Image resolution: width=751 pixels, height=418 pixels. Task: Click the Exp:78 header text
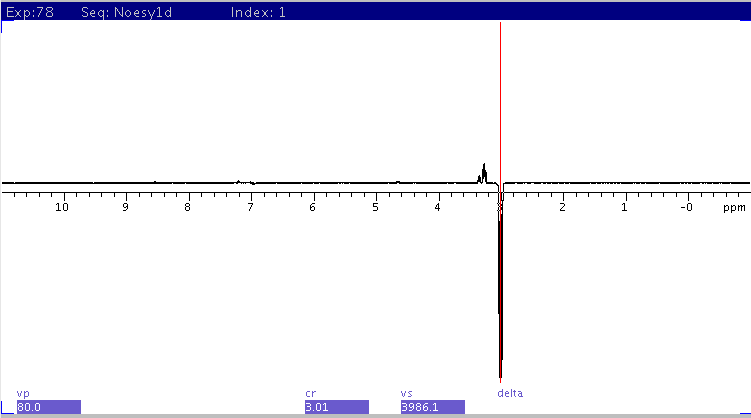(30, 12)
